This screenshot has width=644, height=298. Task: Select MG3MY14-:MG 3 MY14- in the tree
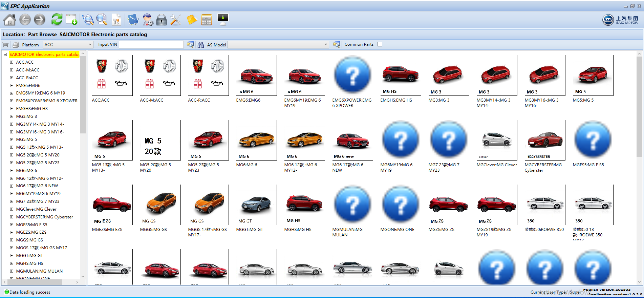(x=40, y=124)
